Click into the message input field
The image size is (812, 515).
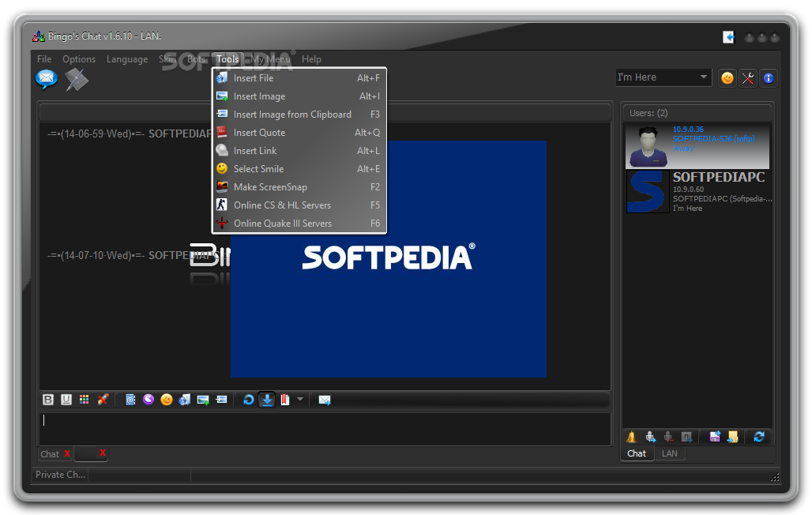(x=325, y=428)
